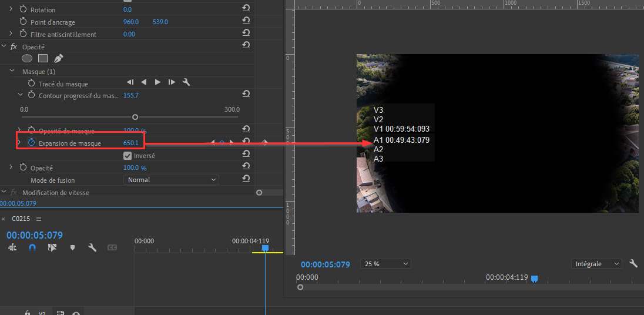Click anchor point X value 960.0
644x315 pixels.
[x=131, y=22]
